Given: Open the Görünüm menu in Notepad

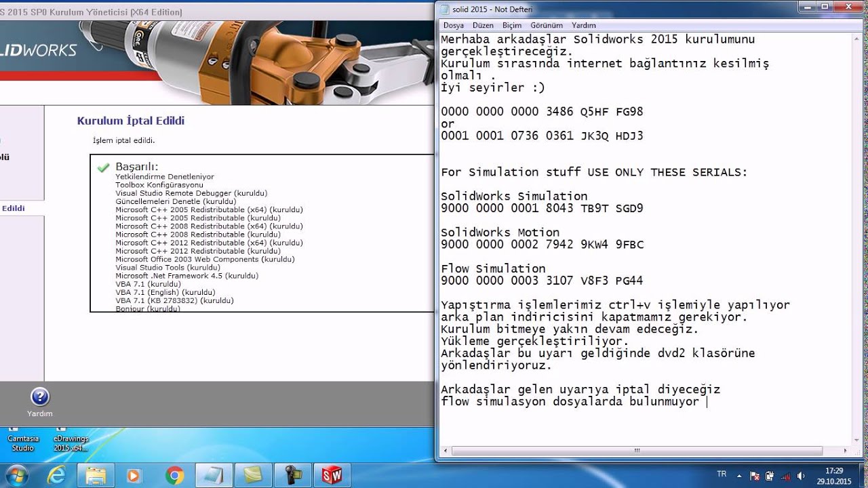Looking at the screenshot, I should pyautogui.click(x=547, y=25).
